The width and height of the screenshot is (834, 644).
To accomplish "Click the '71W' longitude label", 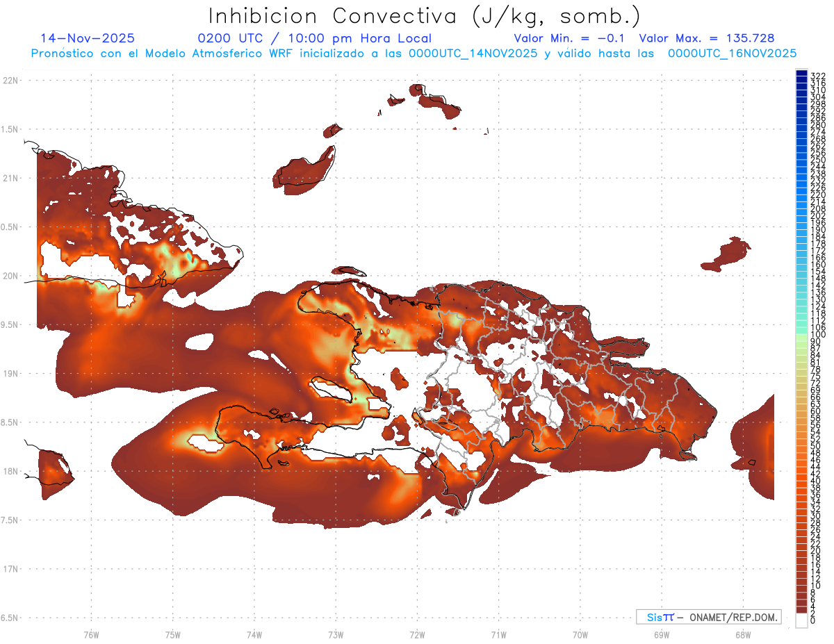I will tap(498, 634).
